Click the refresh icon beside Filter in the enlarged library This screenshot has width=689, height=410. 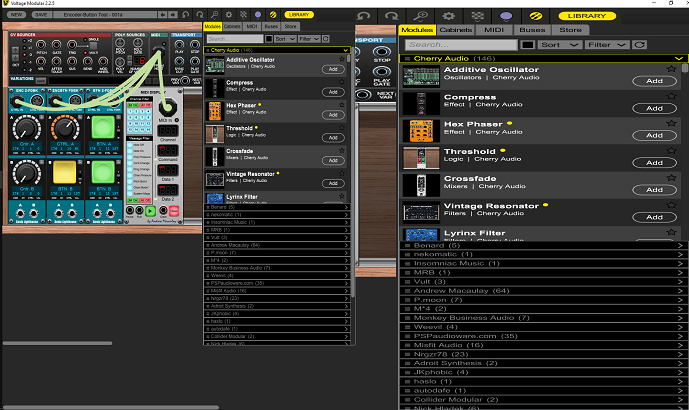point(639,44)
